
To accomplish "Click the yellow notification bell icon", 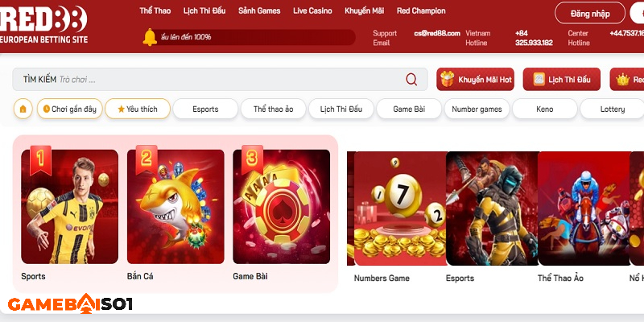I will click(150, 37).
